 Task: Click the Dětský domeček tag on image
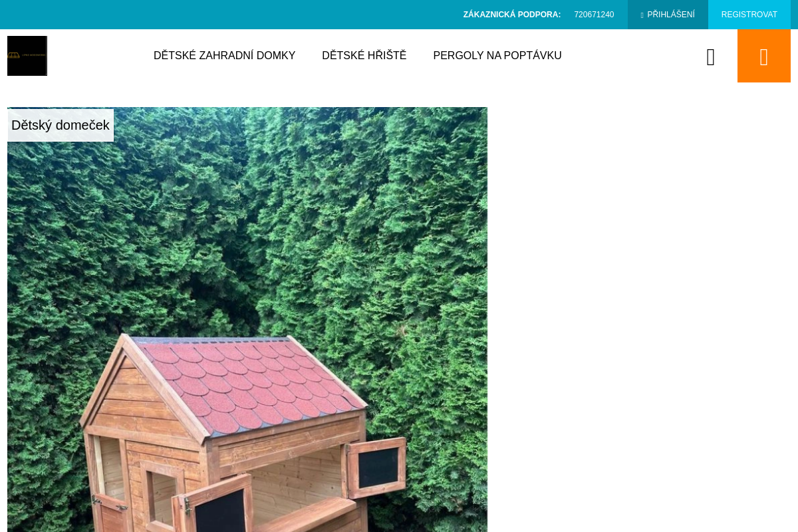tap(61, 125)
